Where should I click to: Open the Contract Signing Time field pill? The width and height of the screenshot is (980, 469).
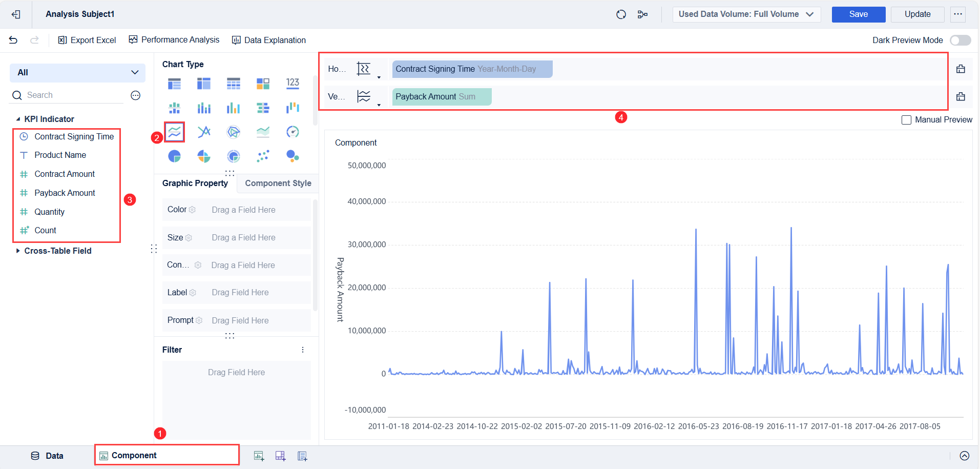click(472, 69)
